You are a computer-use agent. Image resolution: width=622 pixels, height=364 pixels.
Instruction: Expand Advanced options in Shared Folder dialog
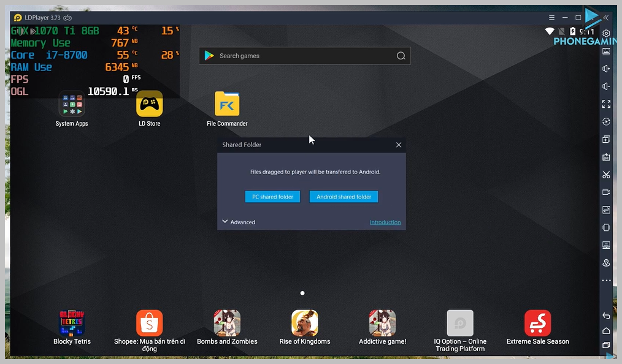pos(239,222)
